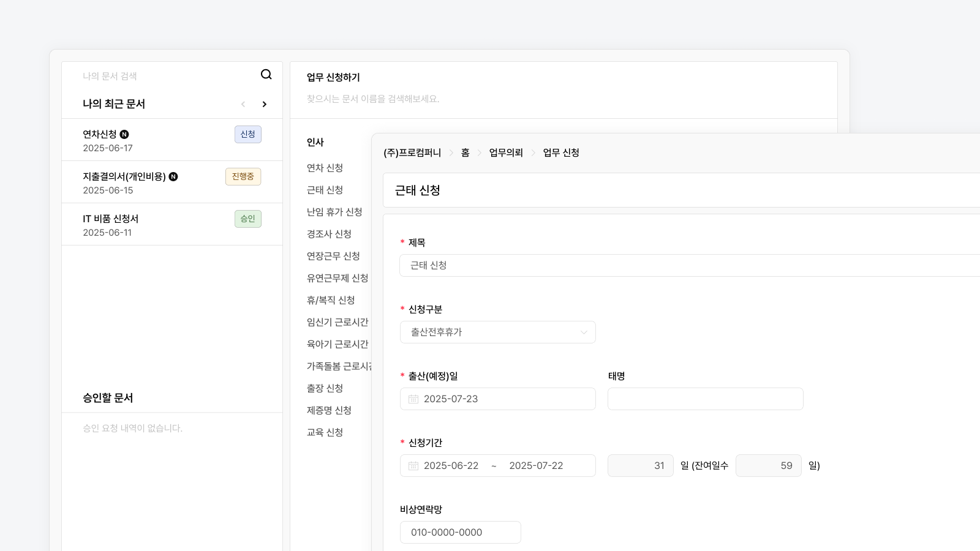Click start date 2025-06-22 in 신청기간
The width and height of the screenshot is (980, 551).
pos(451,466)
